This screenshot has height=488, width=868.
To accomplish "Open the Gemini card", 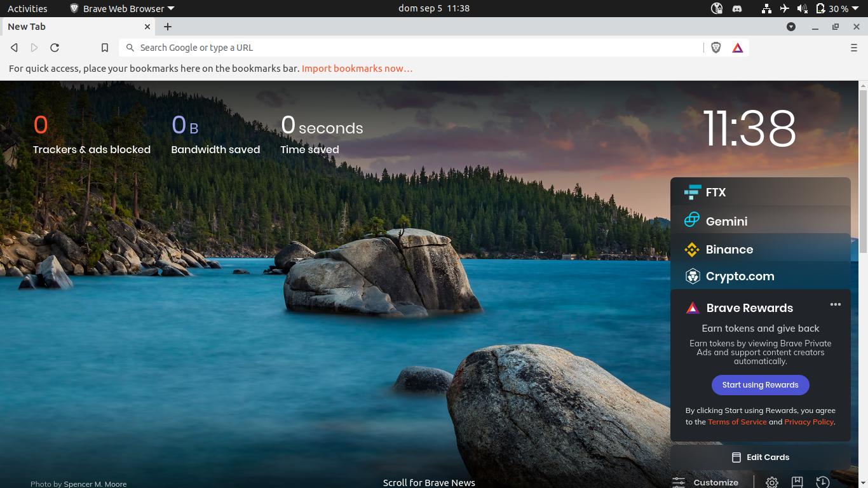I will tap(761, 220).
